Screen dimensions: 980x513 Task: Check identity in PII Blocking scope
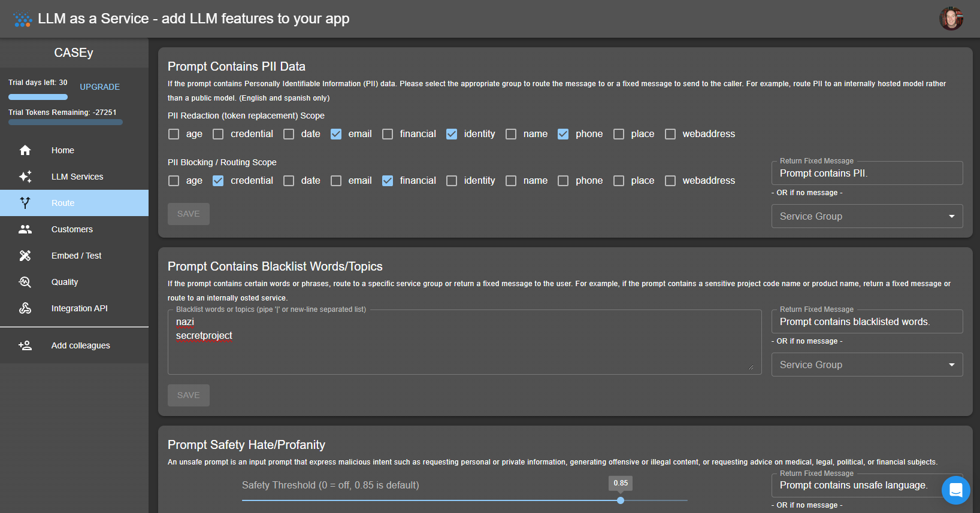click(452, 181)
